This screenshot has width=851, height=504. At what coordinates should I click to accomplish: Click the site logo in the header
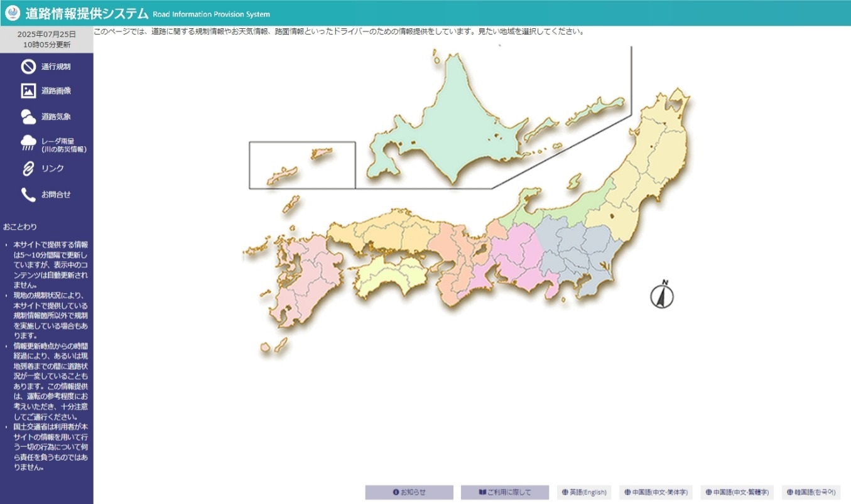[x=13, y=13]
